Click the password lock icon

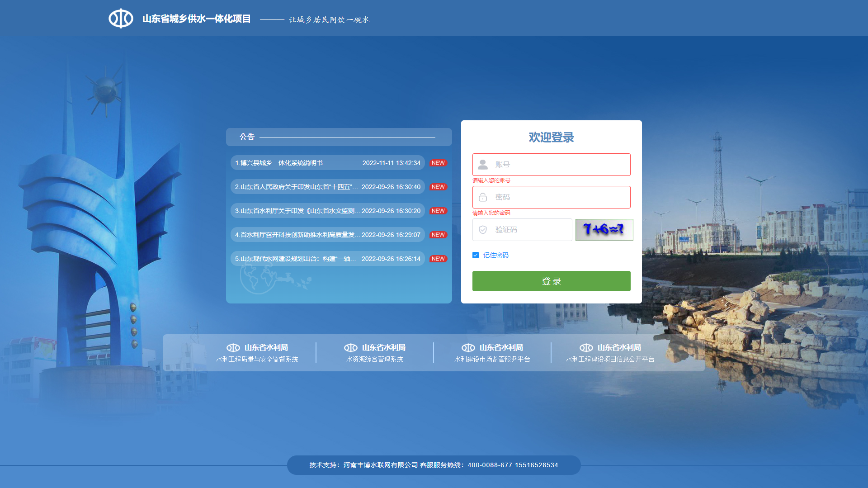[483, 197]
